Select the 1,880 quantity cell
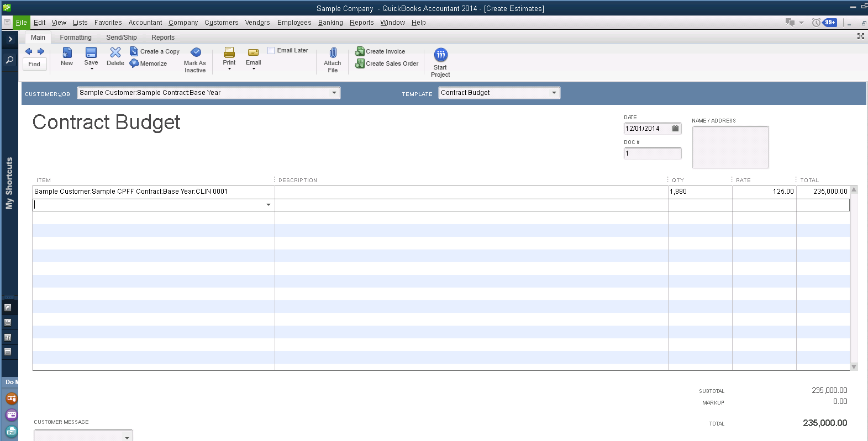 (700, 192)
